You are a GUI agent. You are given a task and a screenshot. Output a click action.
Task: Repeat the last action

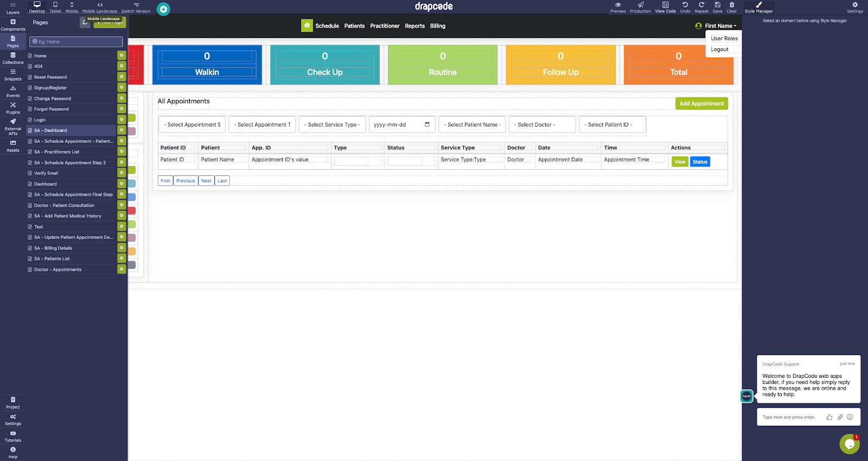[701, 7]
